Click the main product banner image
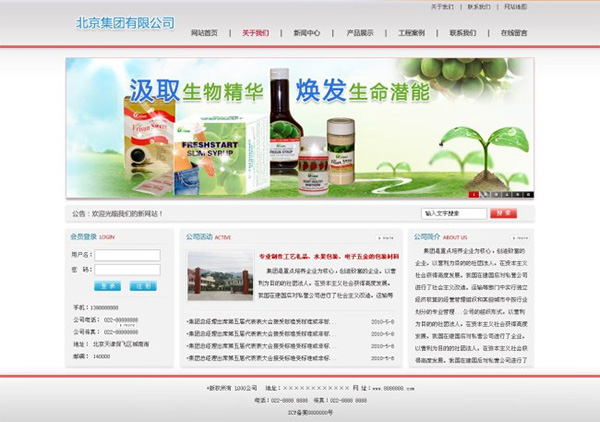The width and height of the screenshot is (600, 422). pyautogui.click(x=300, y=128)
